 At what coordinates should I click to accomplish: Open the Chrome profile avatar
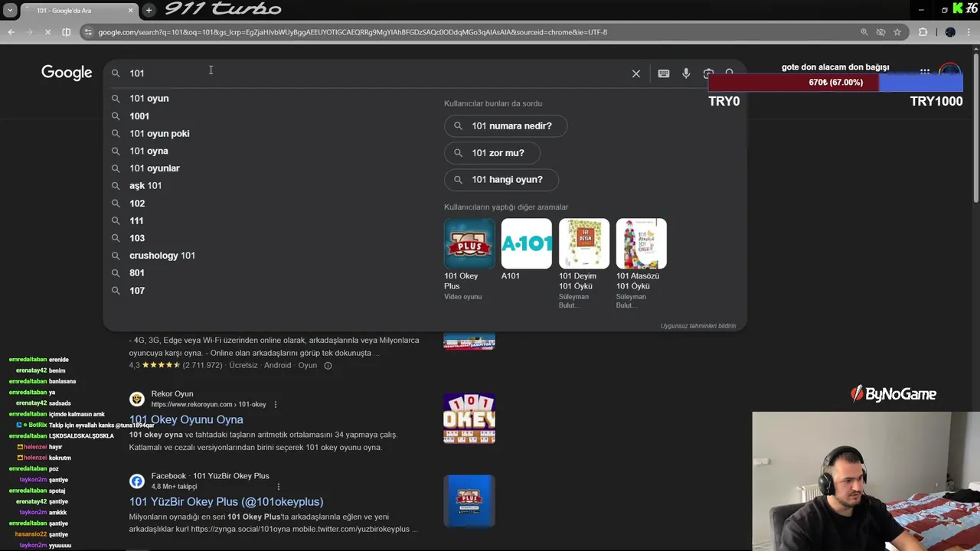[950, 32]
